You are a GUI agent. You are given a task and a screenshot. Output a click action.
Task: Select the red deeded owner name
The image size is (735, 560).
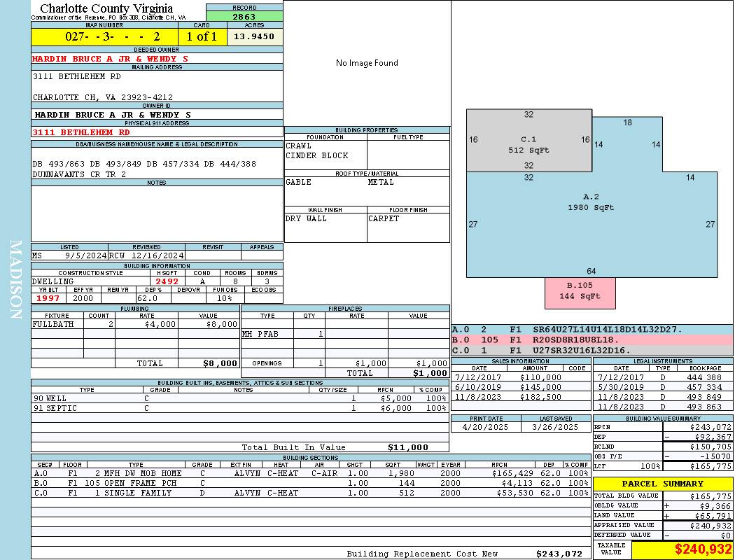111,59
